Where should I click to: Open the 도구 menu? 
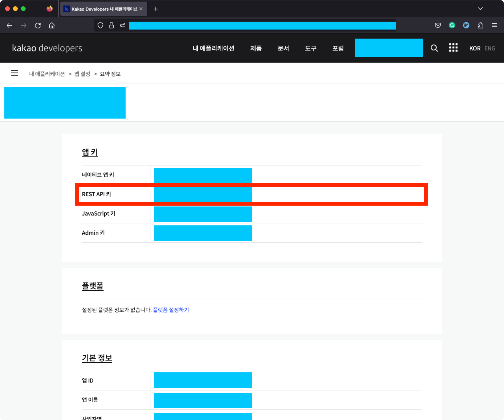point(311,48)
